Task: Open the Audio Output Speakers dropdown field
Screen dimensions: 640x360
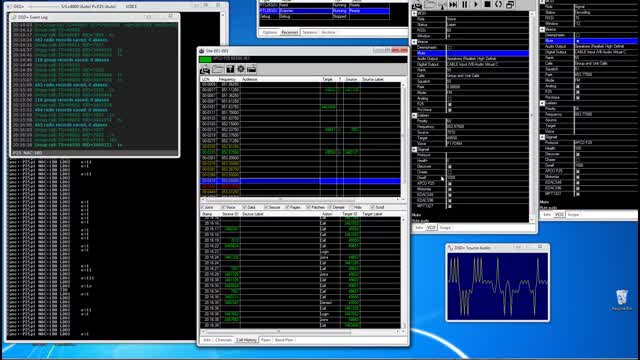Action: [x=488, y=59]
